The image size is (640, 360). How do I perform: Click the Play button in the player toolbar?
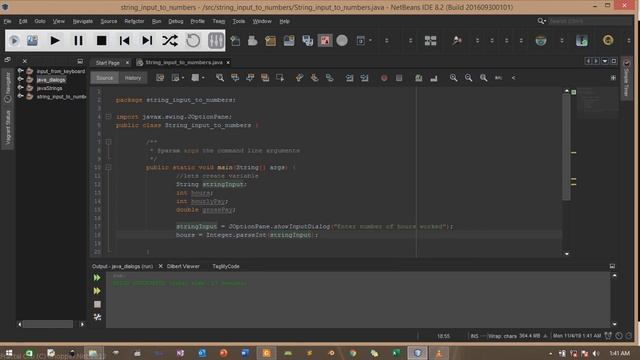pos(55,40)
